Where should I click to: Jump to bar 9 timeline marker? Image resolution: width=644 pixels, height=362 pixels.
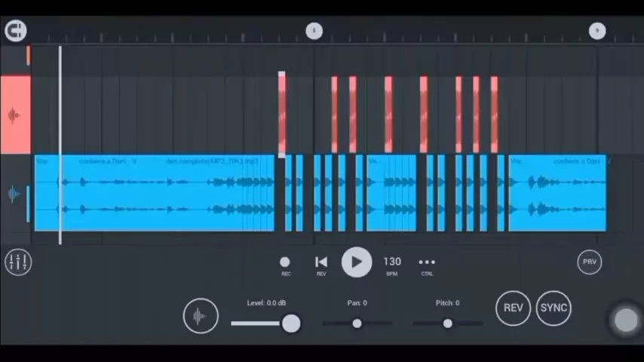pos(596,30)
